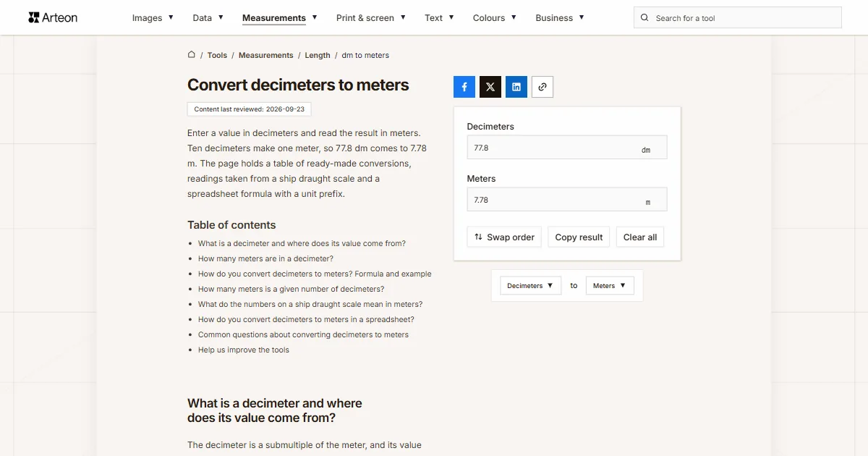Open the Meters target unit dropdown
868x456 pixels.
click(610, 286)
